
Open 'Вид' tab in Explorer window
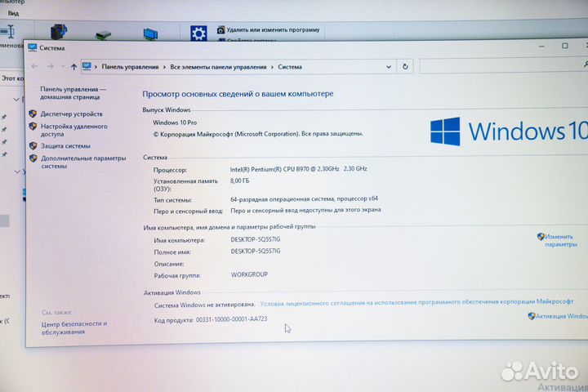coord(13,13)
